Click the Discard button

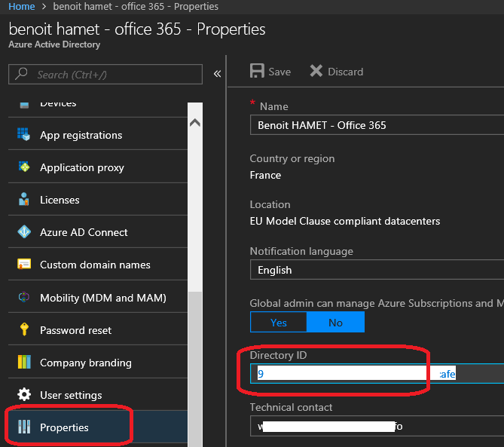[x=336, y=72]
